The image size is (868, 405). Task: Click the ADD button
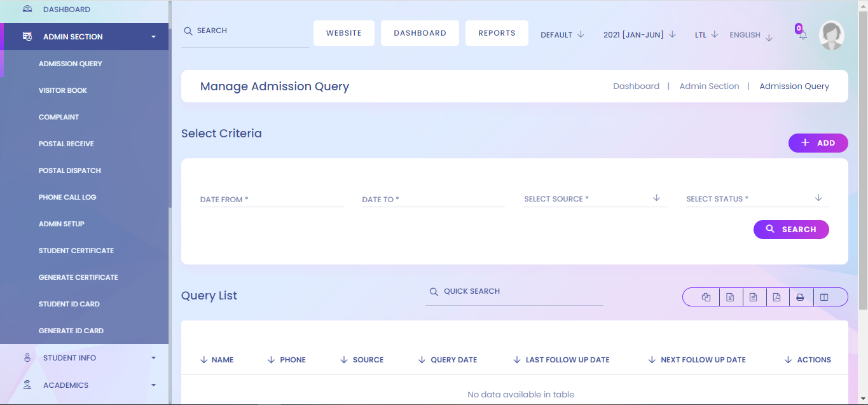(818, 142)
